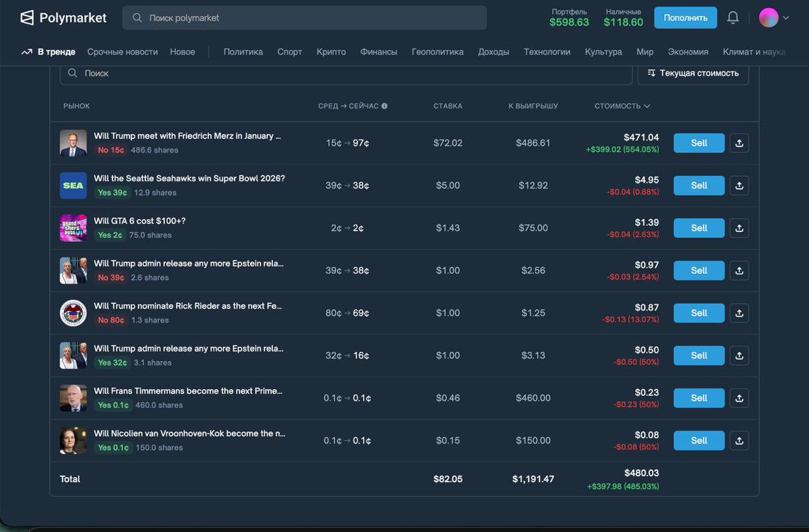Viewport: 809px width, 532px height.
Task: Click the Пополнить deposit button
Action: 686,18
